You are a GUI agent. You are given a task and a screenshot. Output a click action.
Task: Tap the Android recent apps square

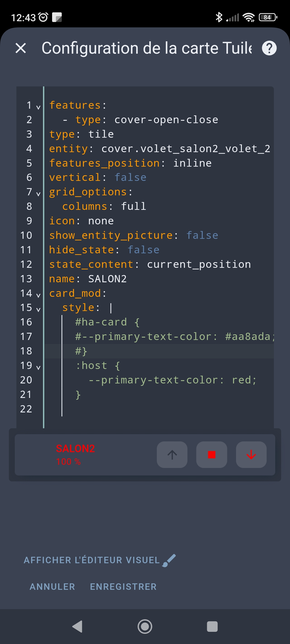tap(212, 627)
